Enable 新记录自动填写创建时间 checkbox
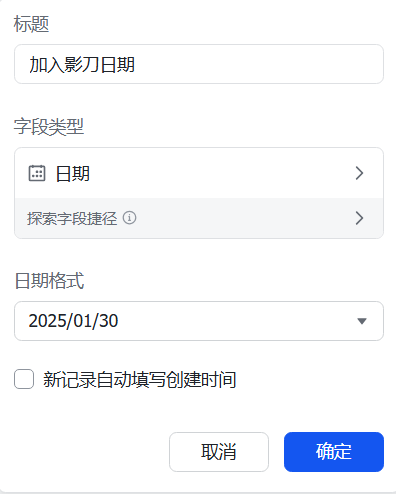 tap(24, 379)
